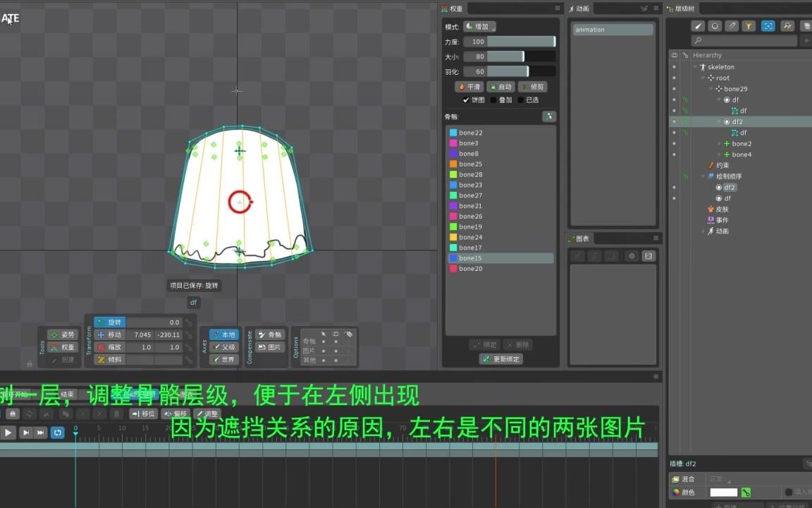Click the 自动 (auto) weights icon
The height and width of the screenshot is (508, 812).
point(501,86)
